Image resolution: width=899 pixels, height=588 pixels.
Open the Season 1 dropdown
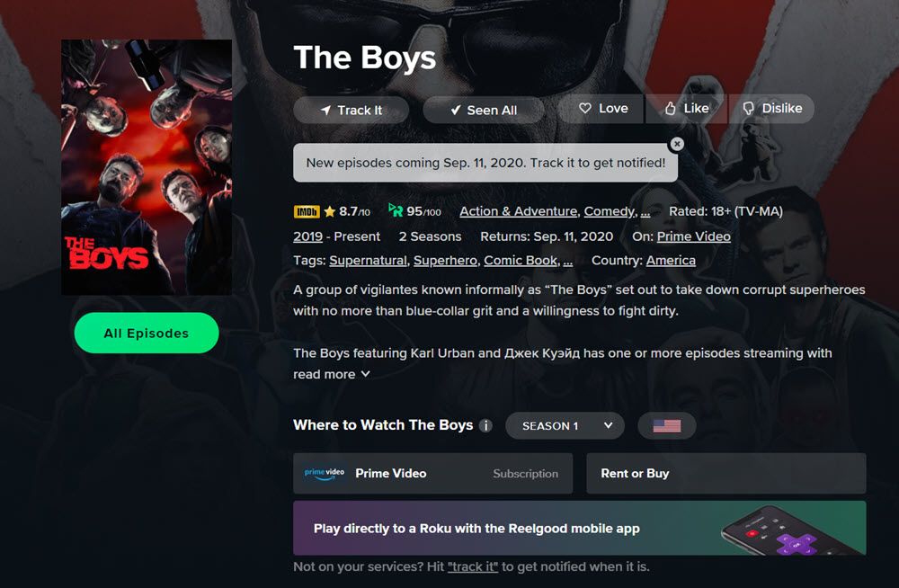(x=565, y=425)
